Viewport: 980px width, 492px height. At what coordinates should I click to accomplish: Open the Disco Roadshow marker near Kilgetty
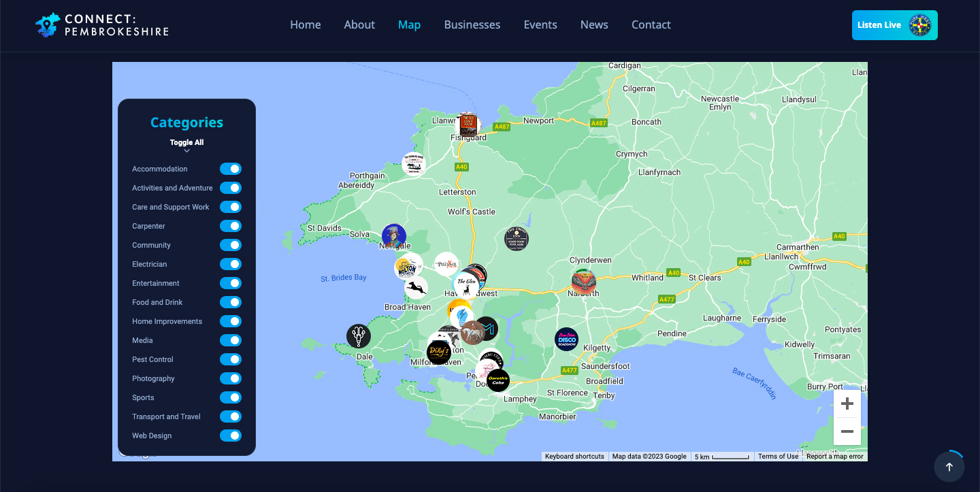[566, 340]
